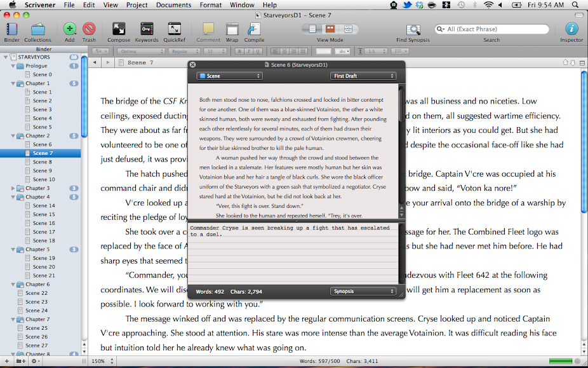Viewport: 588px width, 368px height.
Task: Select Scene 22 in the binder
Action: (36, 293)
